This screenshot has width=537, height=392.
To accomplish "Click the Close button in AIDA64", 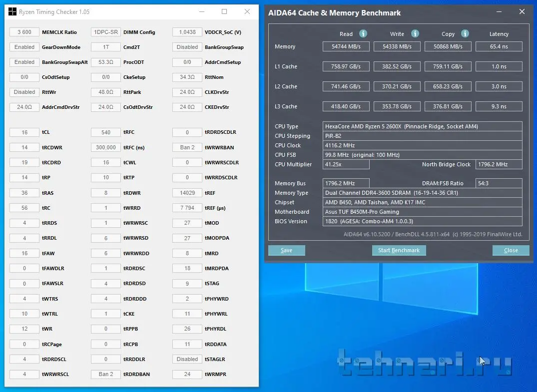I will 511,250.
